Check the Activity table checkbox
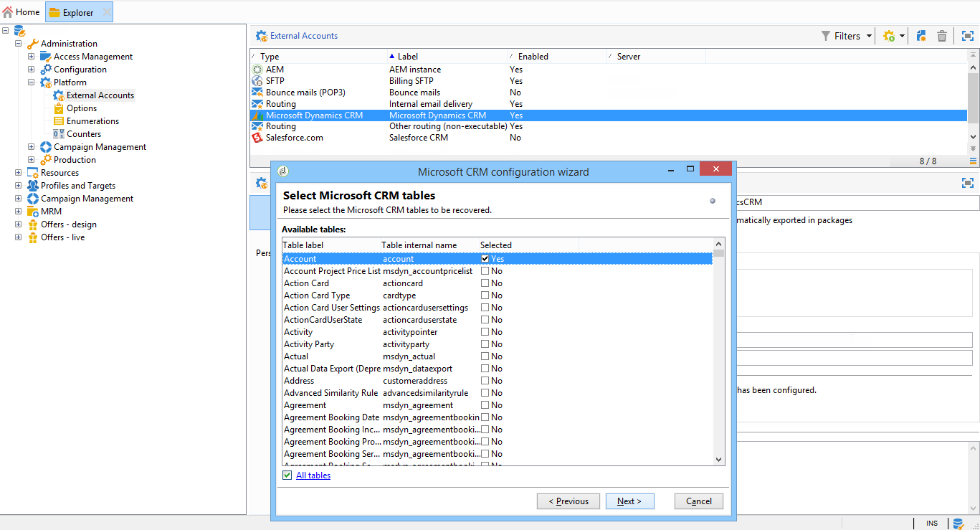Viewport: 980px width, 530px height. coord(485,332)
